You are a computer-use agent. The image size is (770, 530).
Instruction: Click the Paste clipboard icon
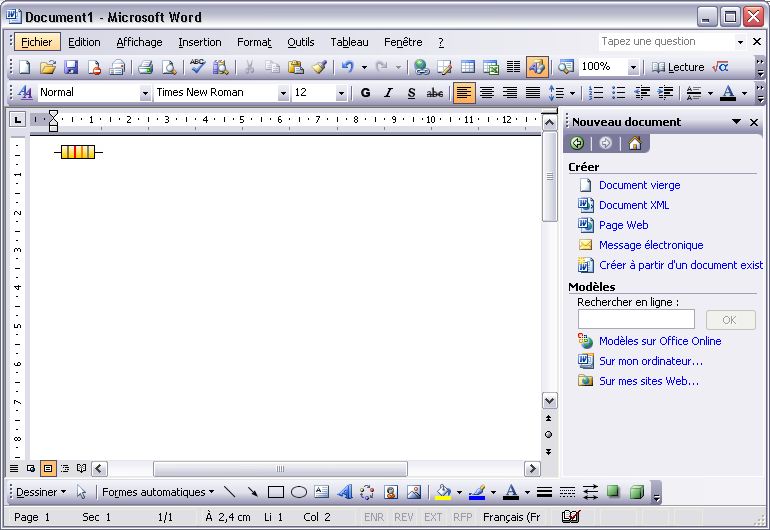tap(296, 67)
